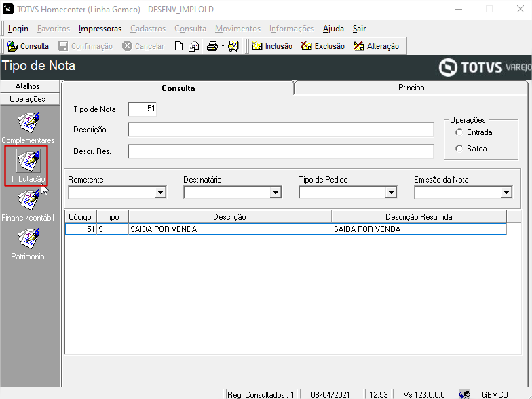Open the Consulta menu in menu bar
Viewport: 532px width, 399px height.
coord(190,28)
